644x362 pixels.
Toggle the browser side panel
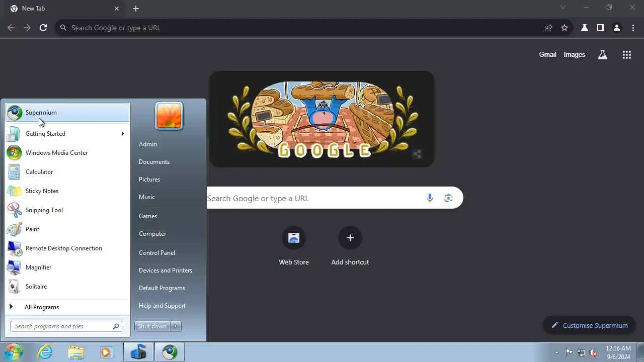pyautogui.click(x=601, y=28)
